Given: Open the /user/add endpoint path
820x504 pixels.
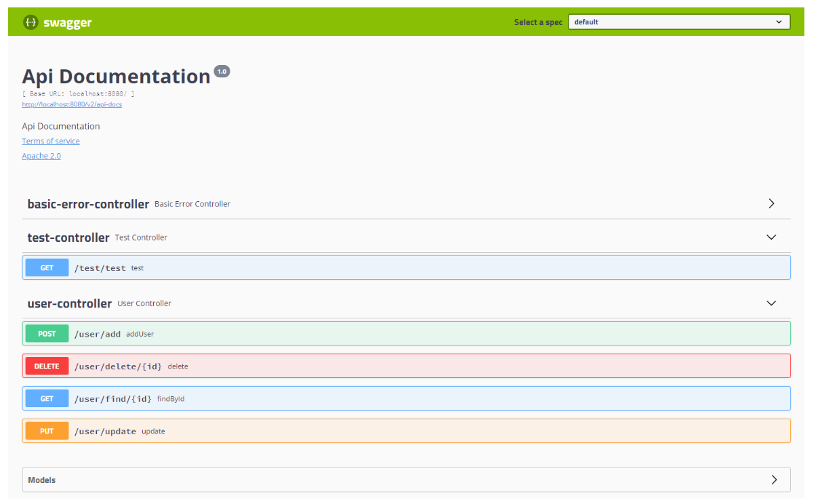Looking at the screenshot, I should 98,334.
